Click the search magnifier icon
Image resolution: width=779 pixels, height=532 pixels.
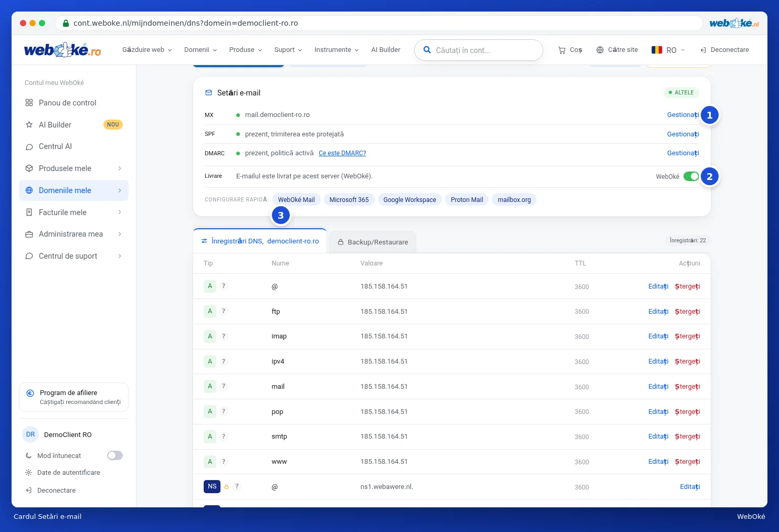pyautogui.click(x=427, y=50)
